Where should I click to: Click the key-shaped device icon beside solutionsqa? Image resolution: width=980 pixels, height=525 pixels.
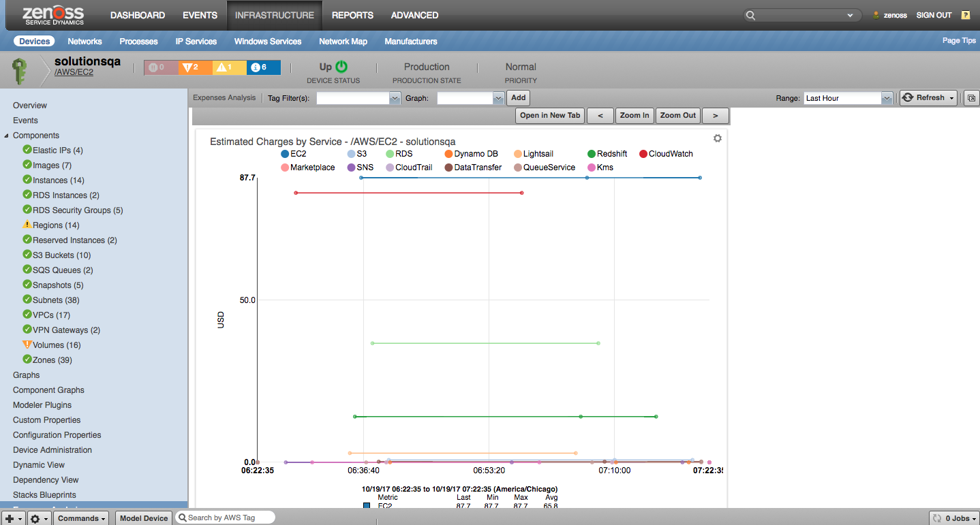click(20, 70)
